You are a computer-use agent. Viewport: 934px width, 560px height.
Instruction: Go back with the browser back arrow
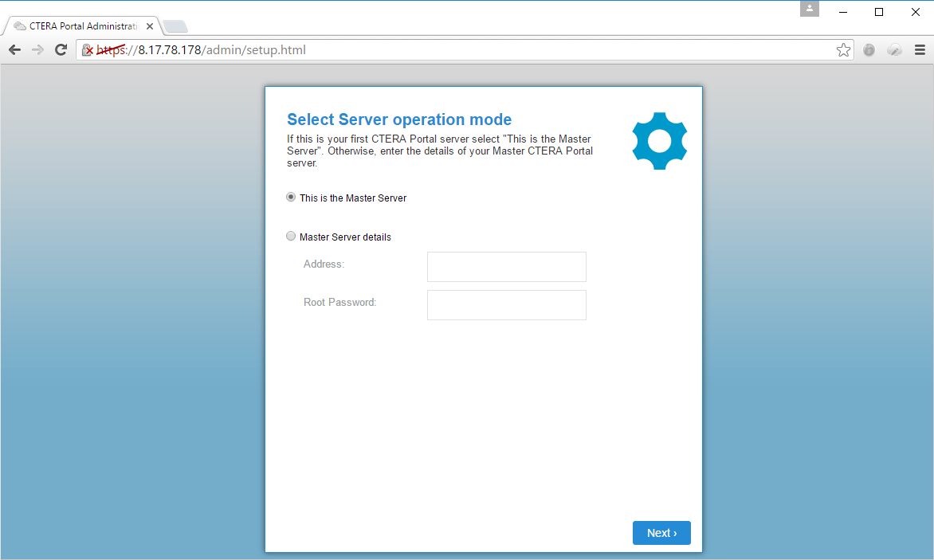15,50
